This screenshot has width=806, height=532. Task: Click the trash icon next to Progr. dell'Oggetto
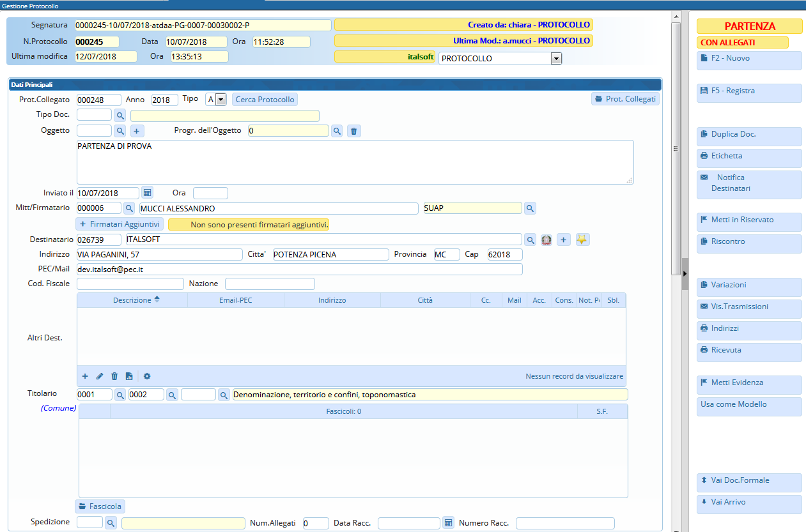355,131
